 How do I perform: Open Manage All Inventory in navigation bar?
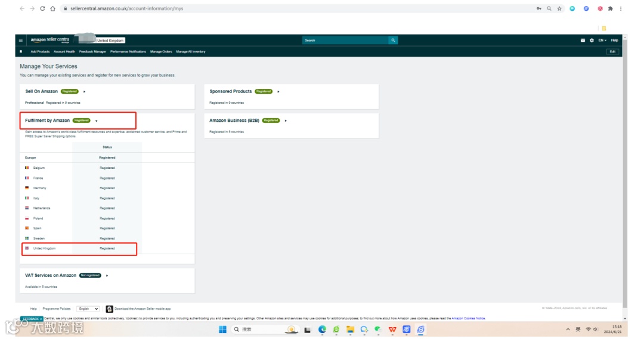click(191, 51)
